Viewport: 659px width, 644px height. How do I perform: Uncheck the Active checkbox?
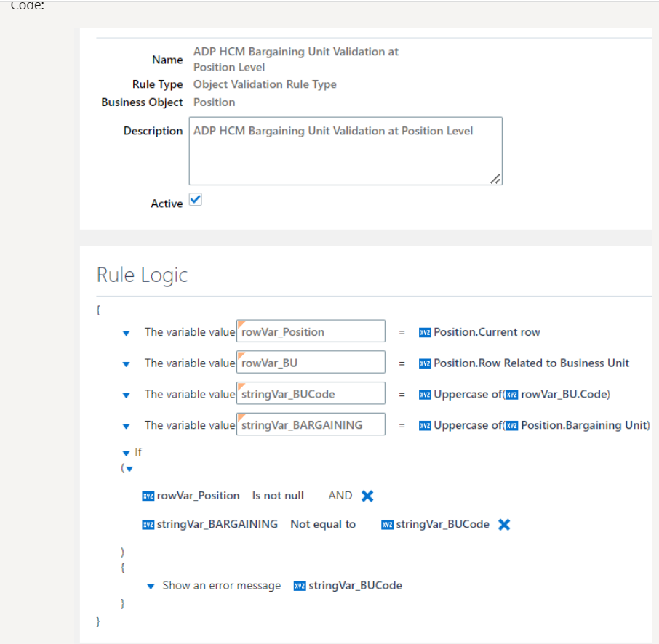pyautogui.click(x=196, y=200)
